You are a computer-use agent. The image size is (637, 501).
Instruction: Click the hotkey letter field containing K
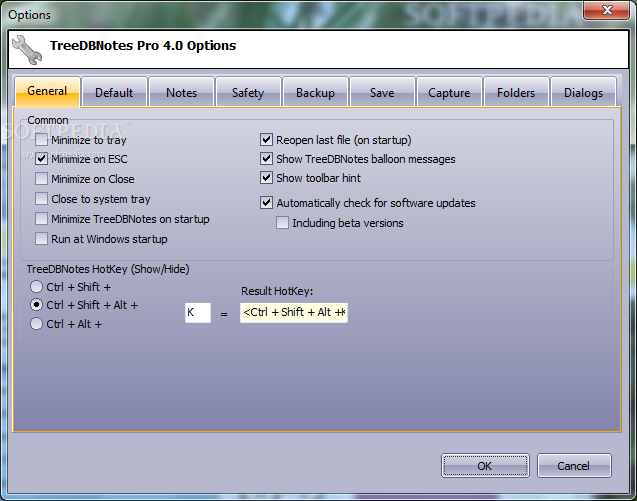pyautogui.click(x=198, y=312)
